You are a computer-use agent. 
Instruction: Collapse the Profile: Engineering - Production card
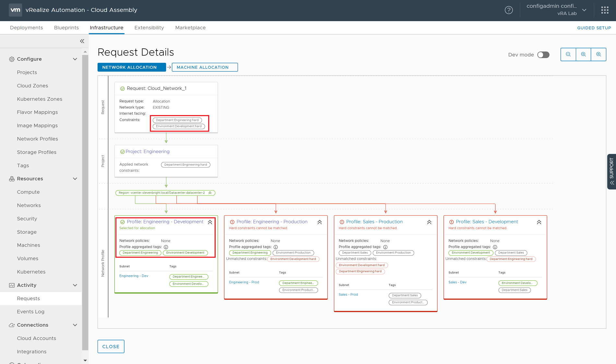320,222
